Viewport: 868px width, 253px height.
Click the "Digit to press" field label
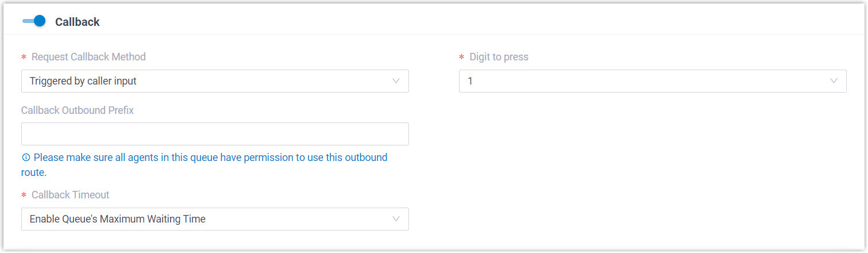499,57
